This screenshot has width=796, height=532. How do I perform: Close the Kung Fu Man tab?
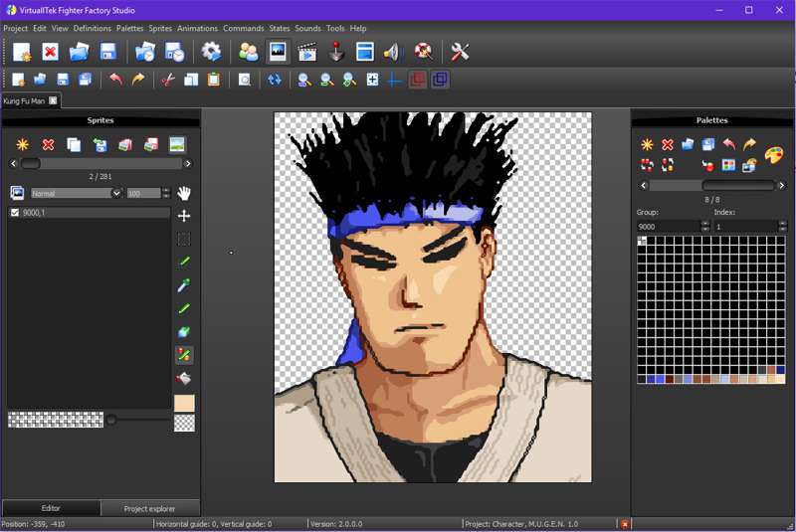tap(53, 100)
